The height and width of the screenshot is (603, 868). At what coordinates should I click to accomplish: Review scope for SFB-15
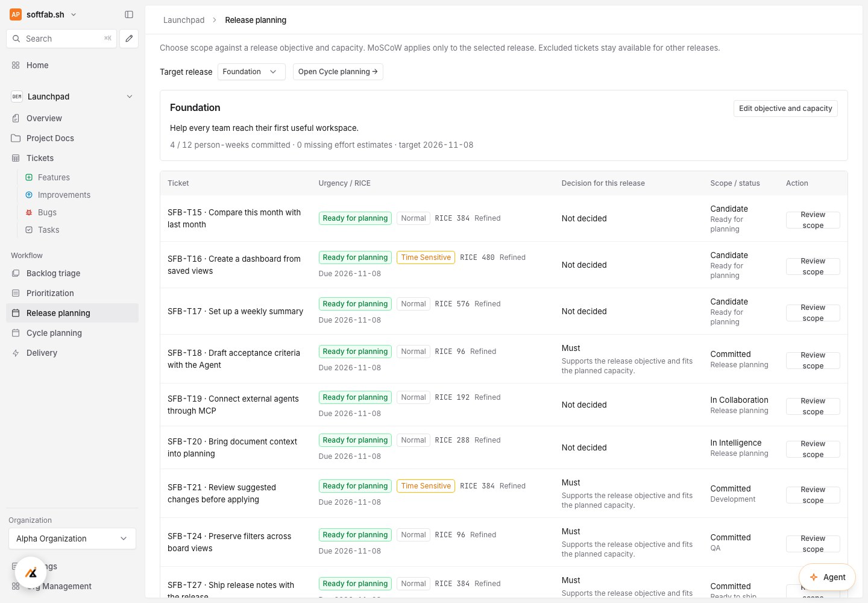click(x=813, y=220)
